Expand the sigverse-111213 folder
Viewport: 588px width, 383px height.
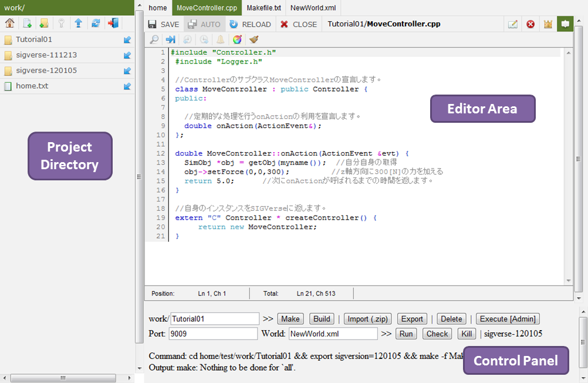46,55
